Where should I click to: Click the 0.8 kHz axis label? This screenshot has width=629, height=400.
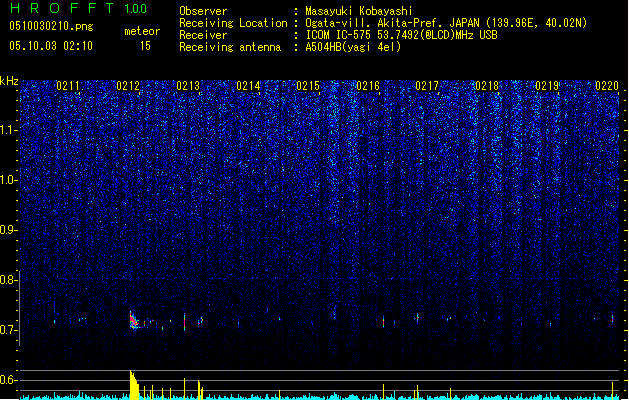(8, 280)
